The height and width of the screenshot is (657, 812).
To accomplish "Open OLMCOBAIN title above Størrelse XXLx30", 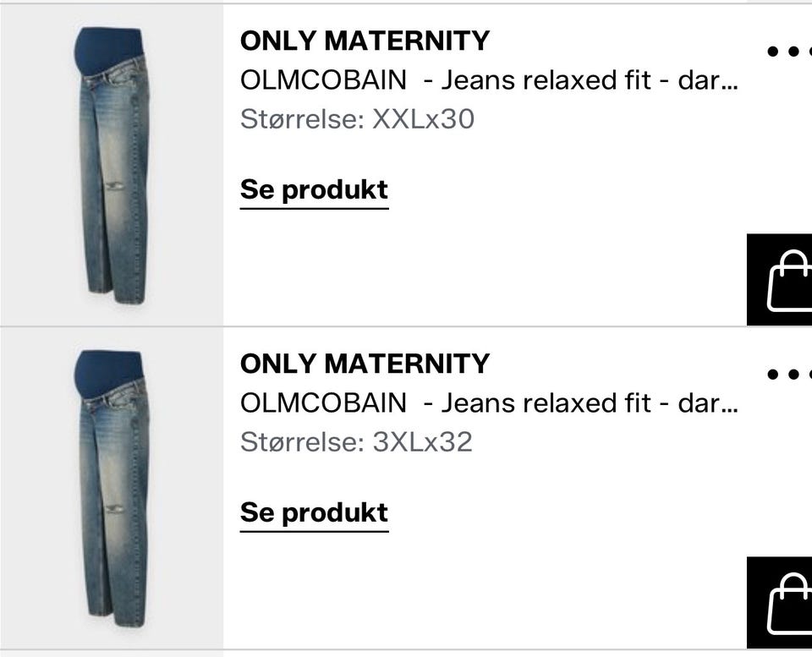I will click(x=489, y=80).
